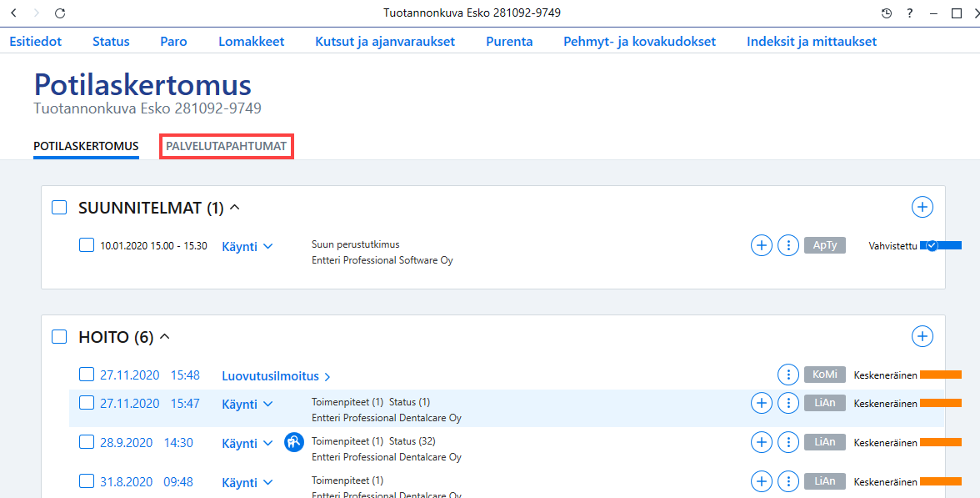Collapse the HOITO (6) section
This screenshot has width=980, height=498.
click(x=165, y=337)
